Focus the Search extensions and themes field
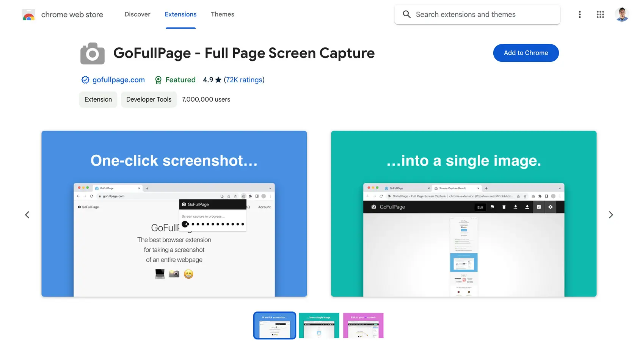This screenshot has height=364, width=637. (477, 14)
